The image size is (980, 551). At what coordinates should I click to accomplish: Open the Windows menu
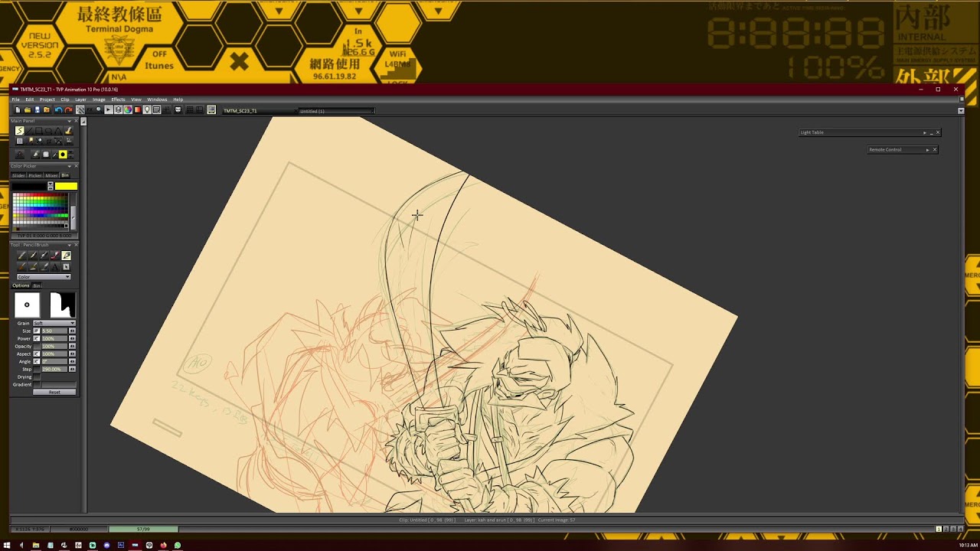pyautogui.click(x=157, y=99)
